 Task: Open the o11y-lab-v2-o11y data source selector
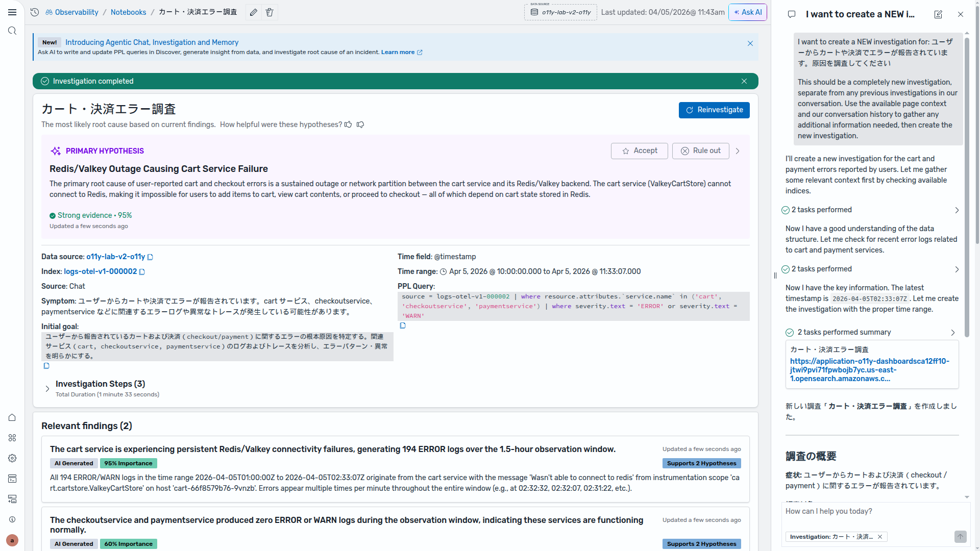click(560, 12)
